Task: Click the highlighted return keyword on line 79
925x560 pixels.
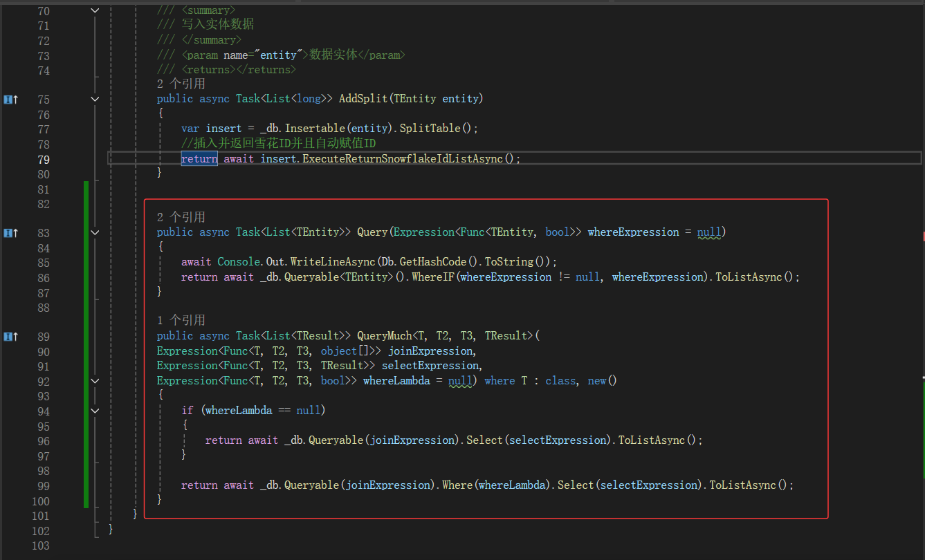Action: pos(199,159)
